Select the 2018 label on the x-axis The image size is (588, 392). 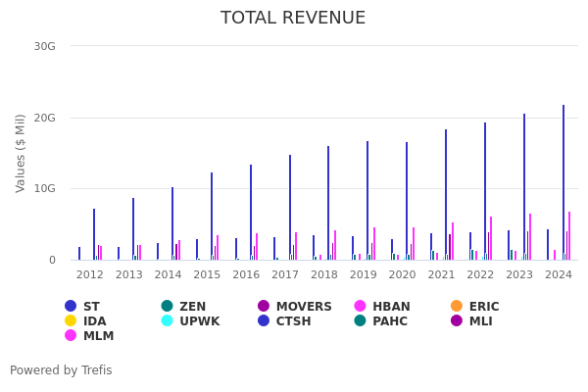324,275
